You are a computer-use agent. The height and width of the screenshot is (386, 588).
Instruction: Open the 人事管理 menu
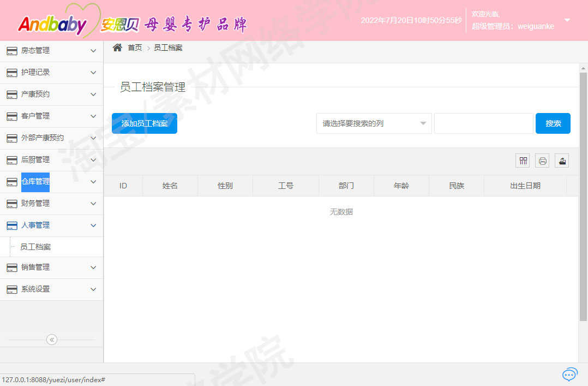click(x=51, y=225)
